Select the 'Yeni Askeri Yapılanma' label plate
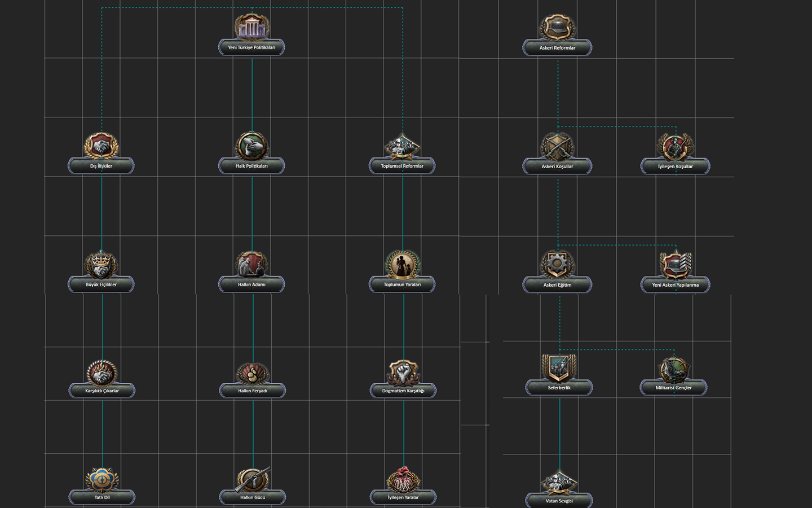The width and height of the screenshot is (812, 508). point(675,285)
